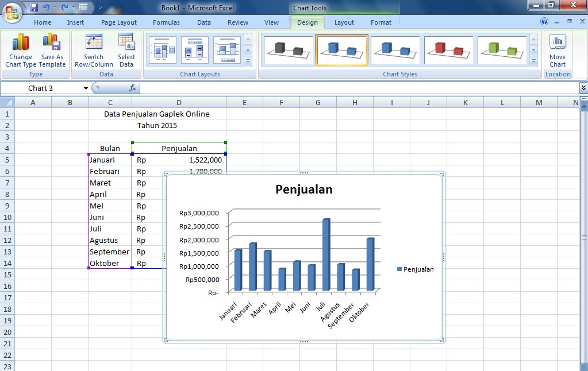Open the Formulas tab
Screen dimensions: 588x371
click(166, 22)
